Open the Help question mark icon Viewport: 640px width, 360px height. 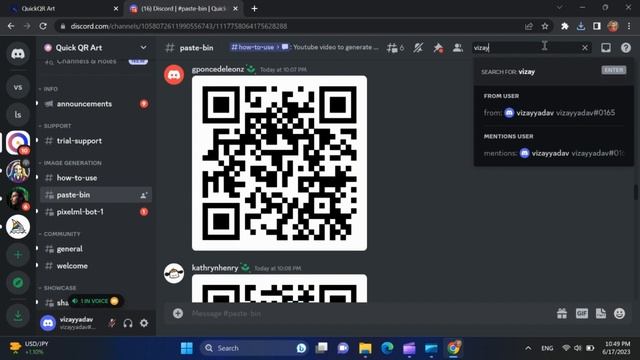click(x=626, y=48)
